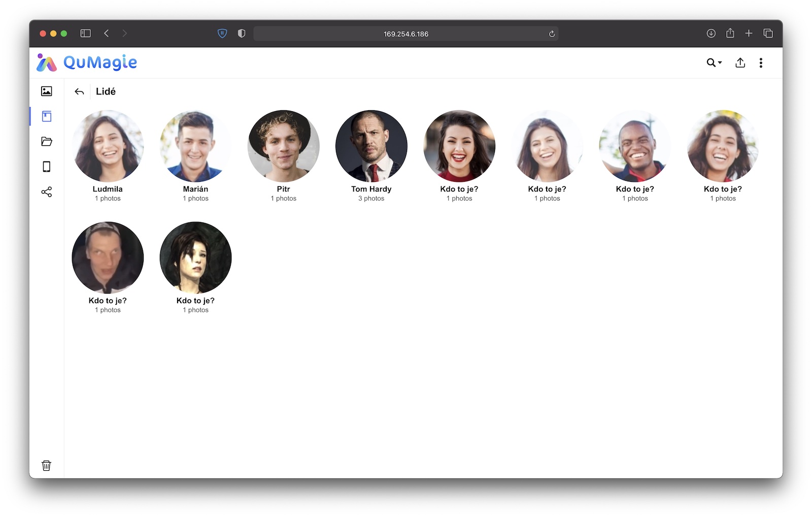Open the QuMagie three-dot more menu
This screenshot has height=517, width=812.
pos(761,62)
